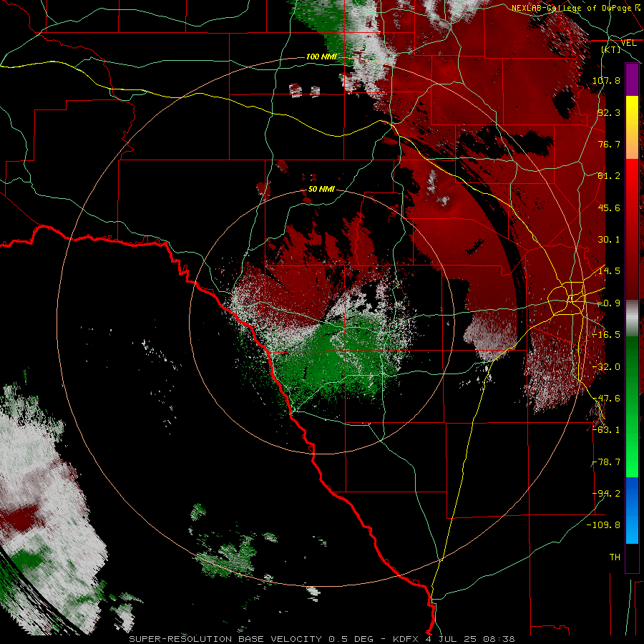This screenshot has width=644, height=644.
Task: Select the 45.6 scale value
Action: pyautogui.click(x=609, y=208)
